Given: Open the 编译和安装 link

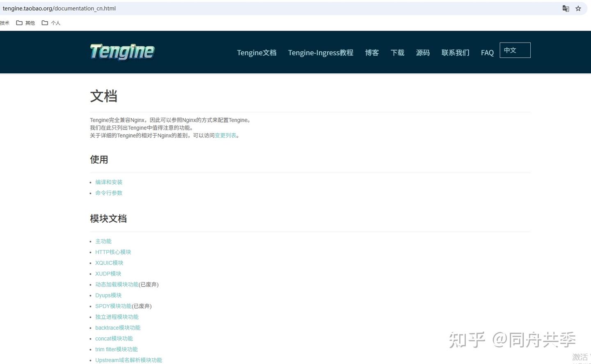Looking at the screenshot, I should tap(109, 182).
